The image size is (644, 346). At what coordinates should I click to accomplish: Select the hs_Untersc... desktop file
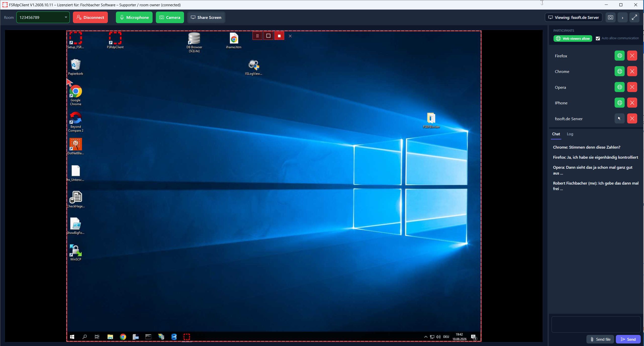click(x=75, y=173)
